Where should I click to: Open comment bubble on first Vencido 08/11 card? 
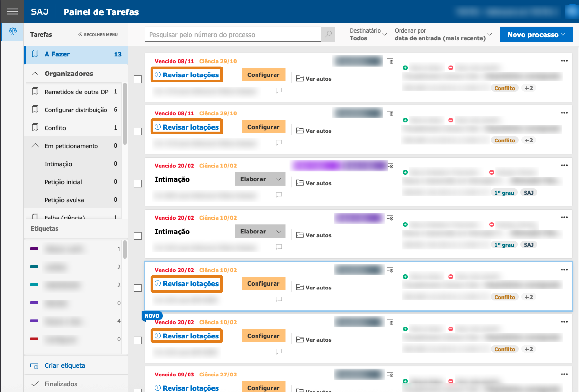click(x=279, y=90)
